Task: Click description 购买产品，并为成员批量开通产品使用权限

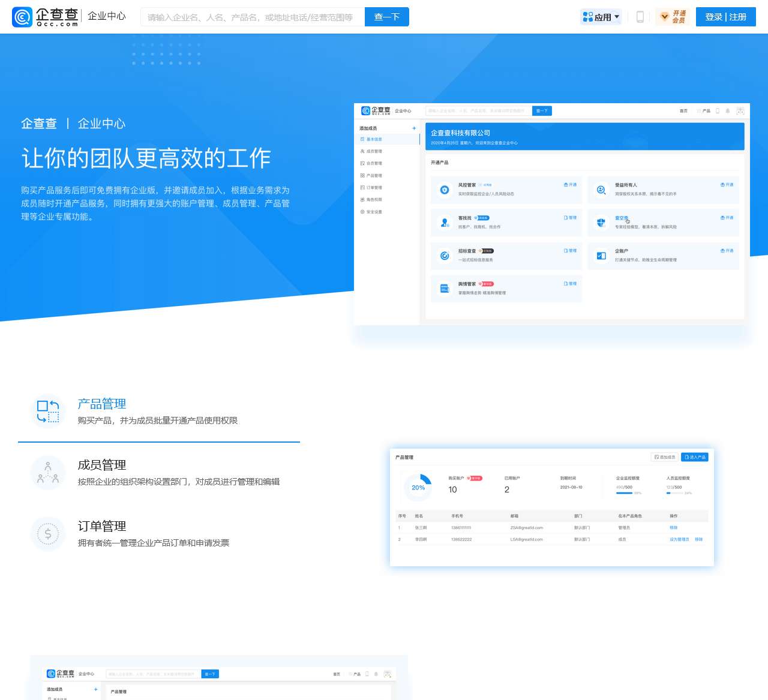Action: pos(158,420)
